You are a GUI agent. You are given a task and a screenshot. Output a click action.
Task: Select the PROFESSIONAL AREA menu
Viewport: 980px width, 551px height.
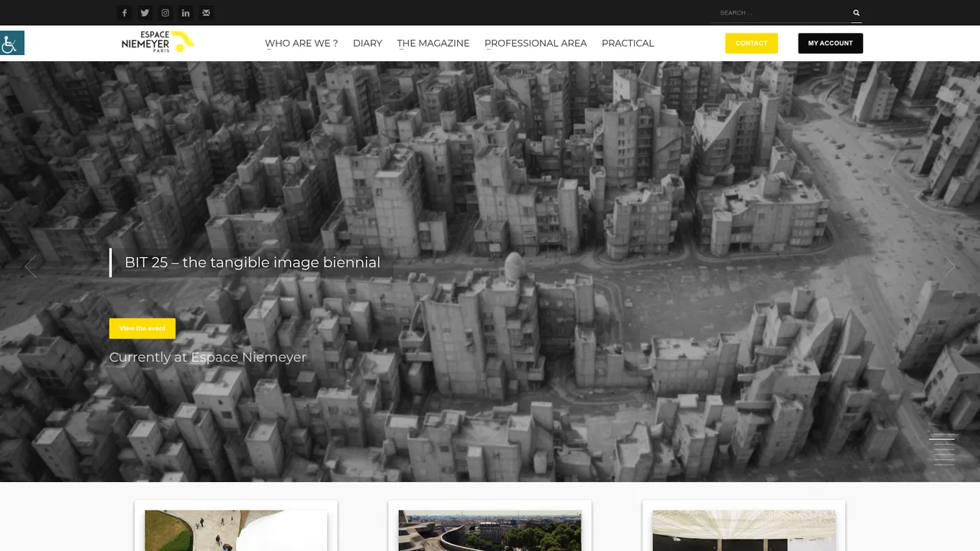[x=536, y=44]
